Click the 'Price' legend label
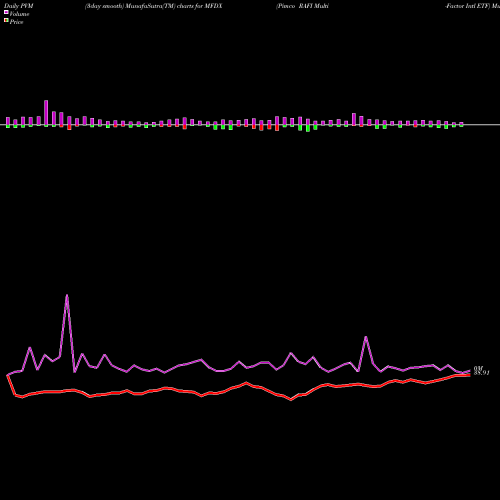This screenshot has width=500, height=500. tap(16, 22)
